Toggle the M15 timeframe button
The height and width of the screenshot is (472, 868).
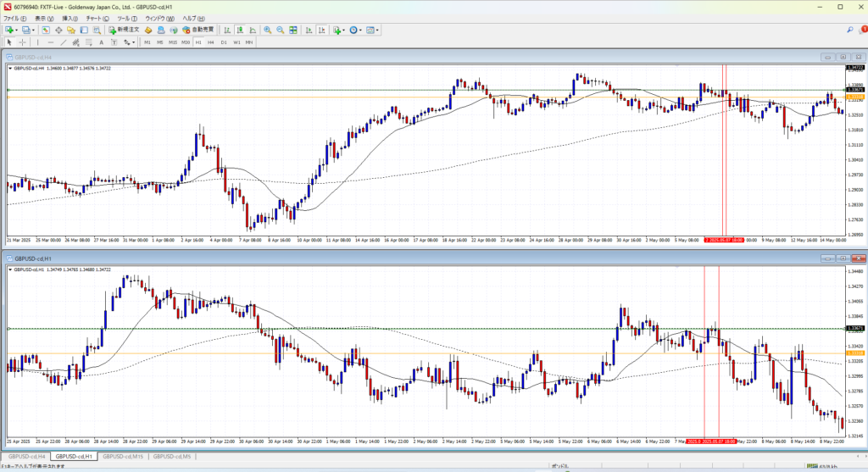(172, 42)
